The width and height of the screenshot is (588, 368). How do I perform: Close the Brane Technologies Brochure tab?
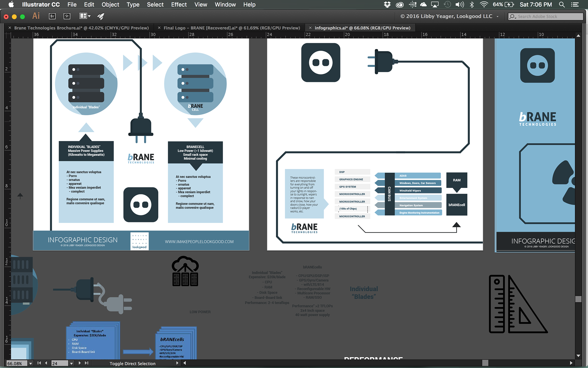10,28
